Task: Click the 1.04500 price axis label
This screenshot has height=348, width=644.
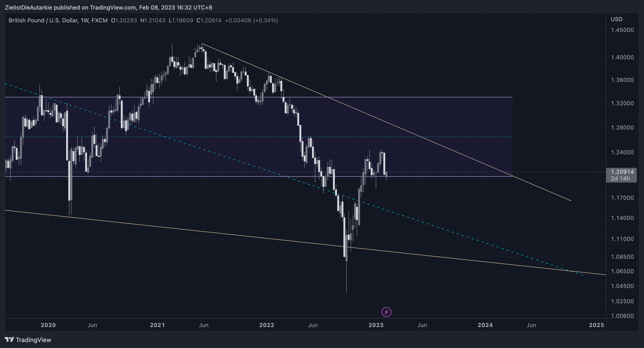Action: click(x=622, y=286)
